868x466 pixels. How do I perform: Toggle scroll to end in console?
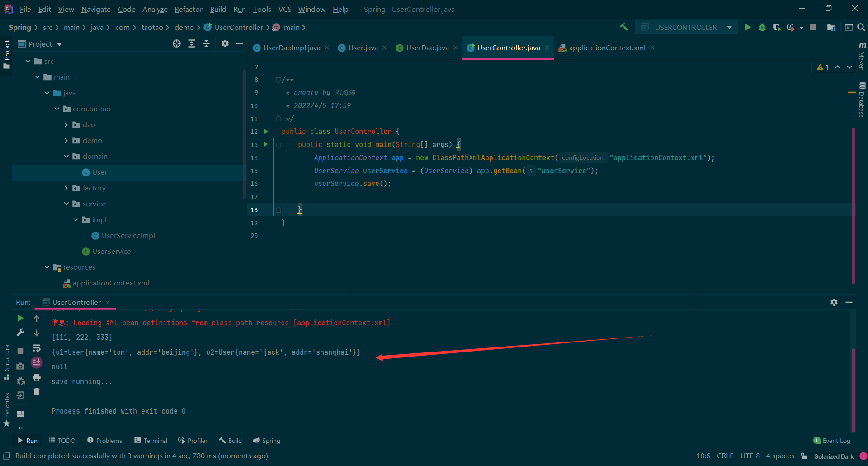[x=37, y=362]
